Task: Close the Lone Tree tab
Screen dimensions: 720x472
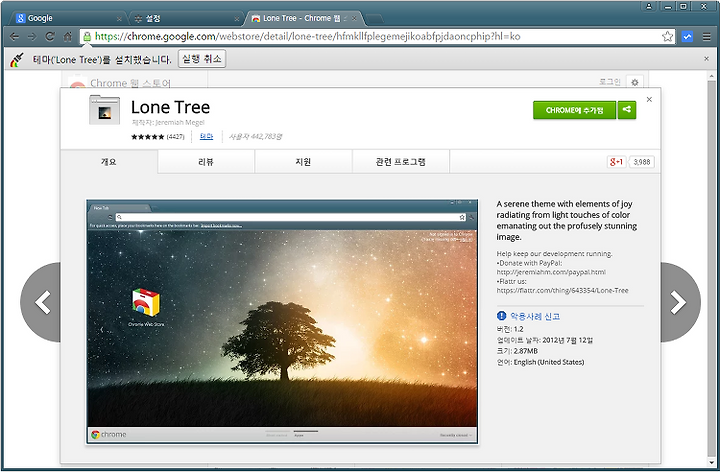Action: [x=354, y=19]
